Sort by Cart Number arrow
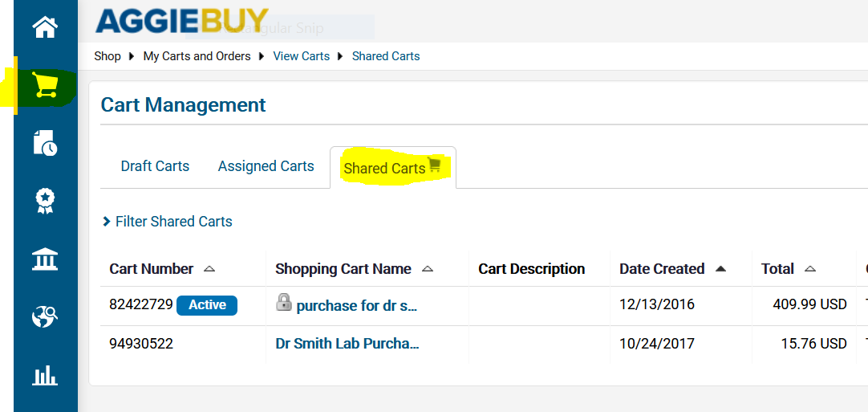Viewport: 868px width, 412px height. [209, 269]
